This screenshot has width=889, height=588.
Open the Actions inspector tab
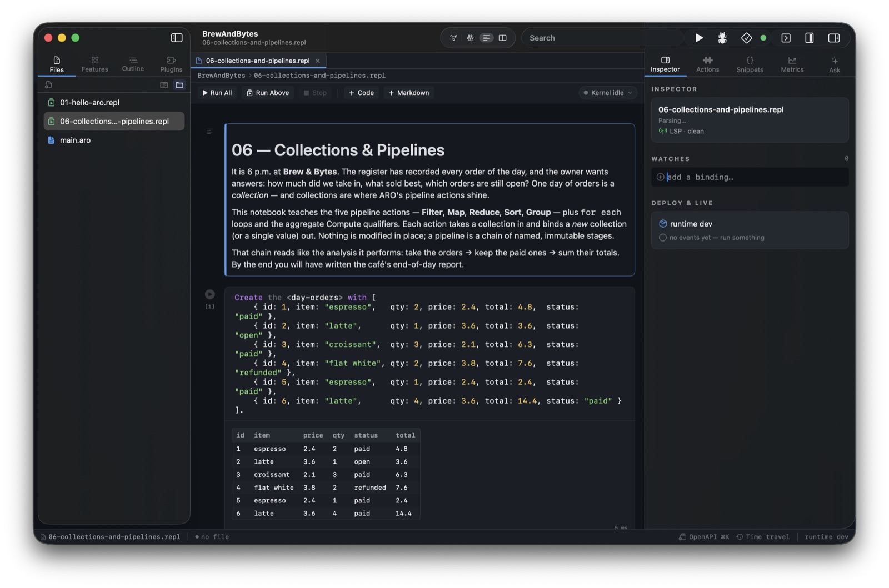tap(707, 64)
